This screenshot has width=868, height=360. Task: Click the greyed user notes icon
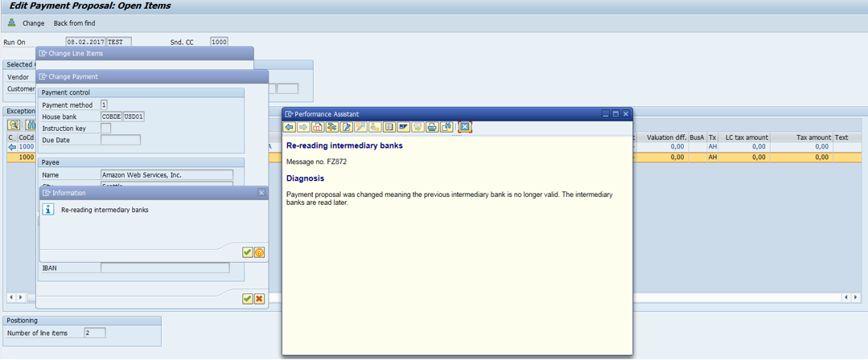(375, 128)
